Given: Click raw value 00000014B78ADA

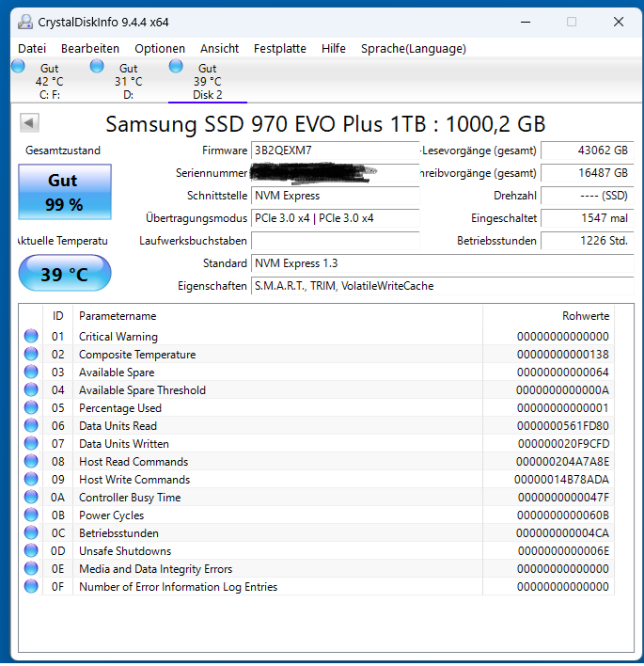Looking at the screenshot, I should pos(561,479).
